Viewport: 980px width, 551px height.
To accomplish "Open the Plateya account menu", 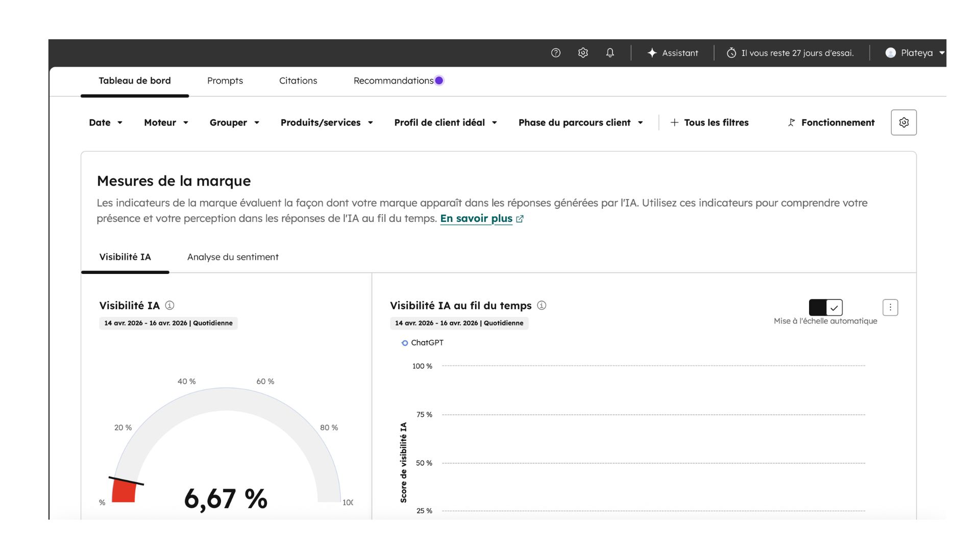I will [915, 53].
